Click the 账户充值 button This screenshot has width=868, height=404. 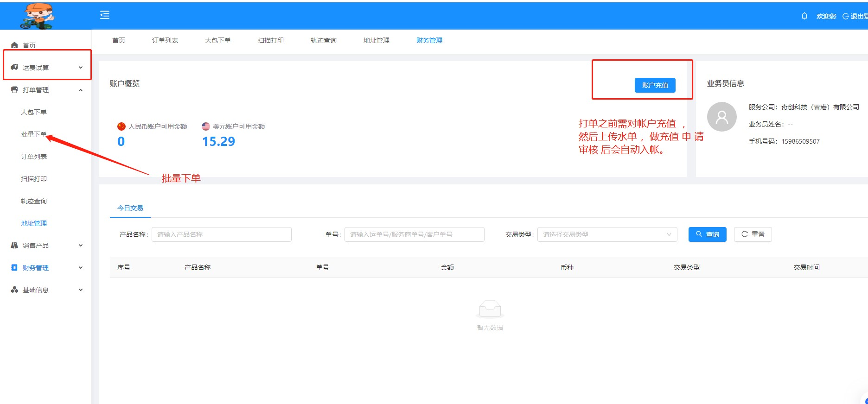[655, 85]
